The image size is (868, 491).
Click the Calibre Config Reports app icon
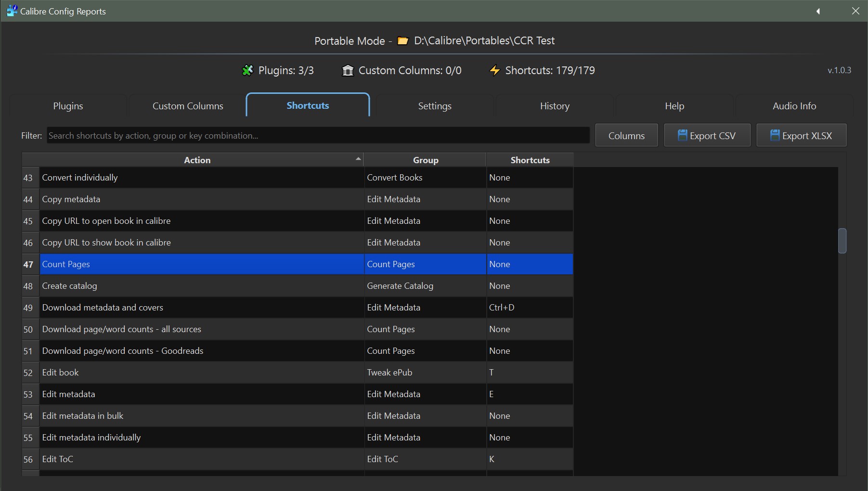(x=12, y=11)
